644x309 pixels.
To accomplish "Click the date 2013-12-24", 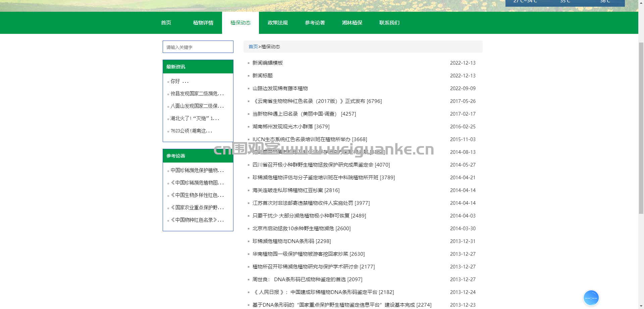I will tap(463, 292).
